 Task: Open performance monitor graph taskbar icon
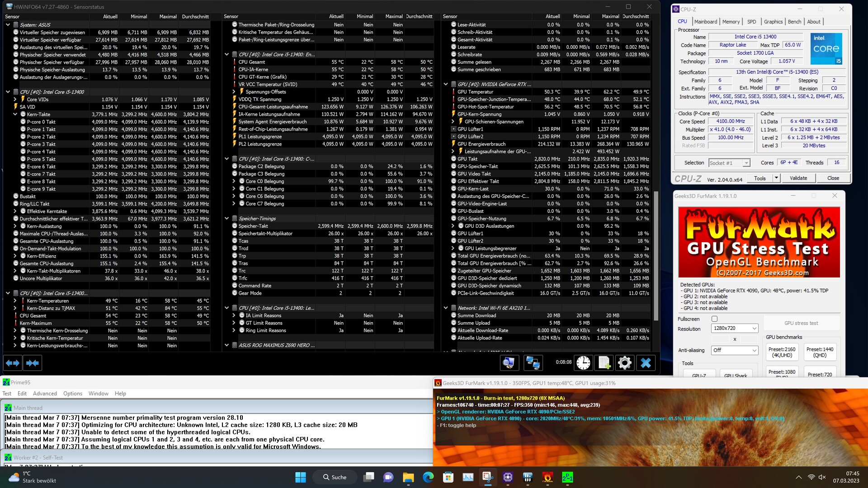468,477
